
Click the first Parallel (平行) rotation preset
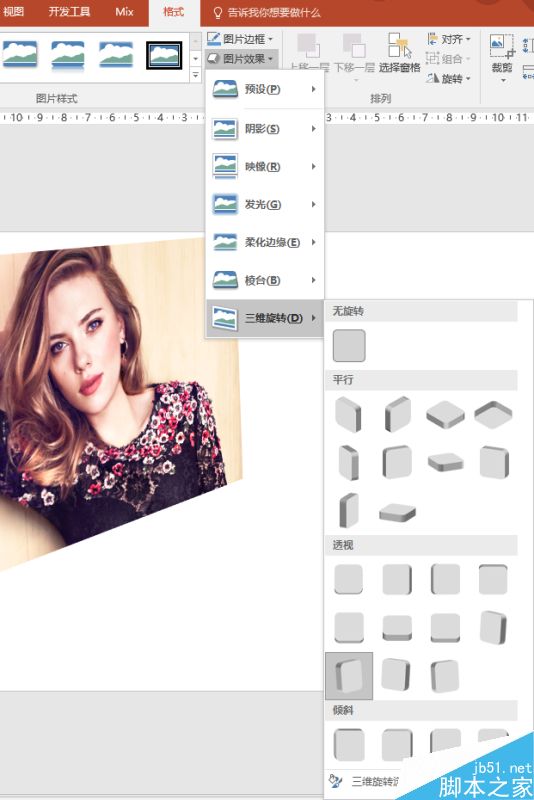point(349,414)
